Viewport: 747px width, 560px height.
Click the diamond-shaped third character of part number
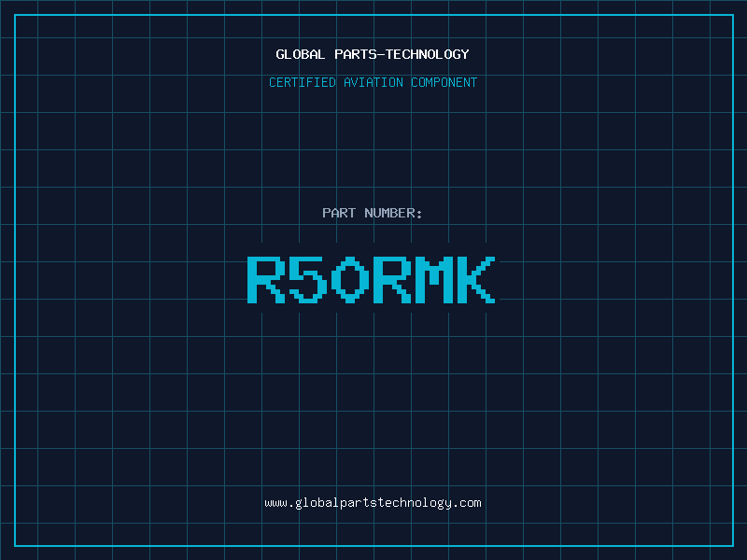pyautogui.click(x=349, y=279)
